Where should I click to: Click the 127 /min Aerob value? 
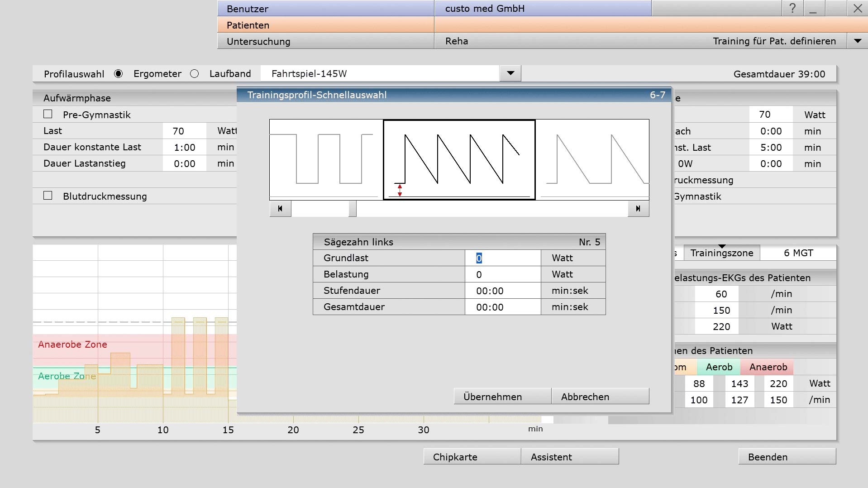click(739, 400)
